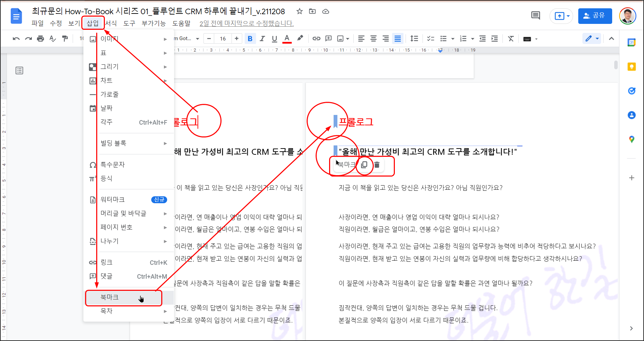Viewport: 644px width, 341px height.
Task: Collapse the toolbar with chevron
Action: click(611, 38)
